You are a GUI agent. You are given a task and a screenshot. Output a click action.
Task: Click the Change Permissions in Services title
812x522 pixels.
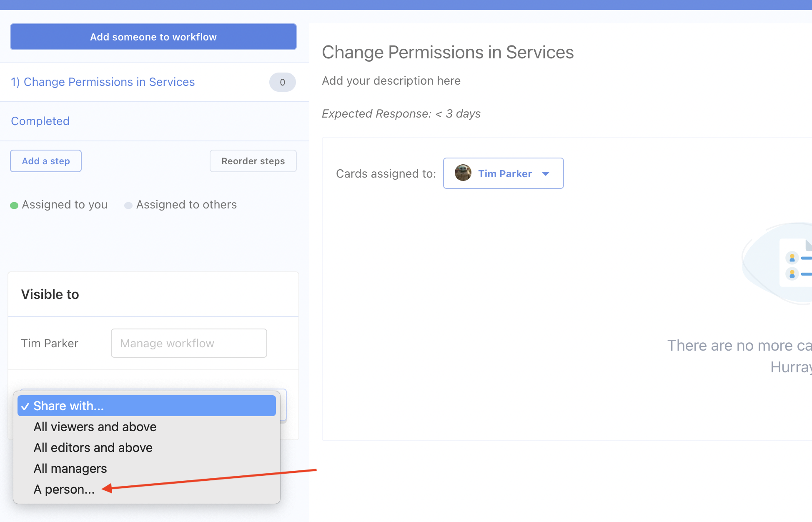click(447, 52)
